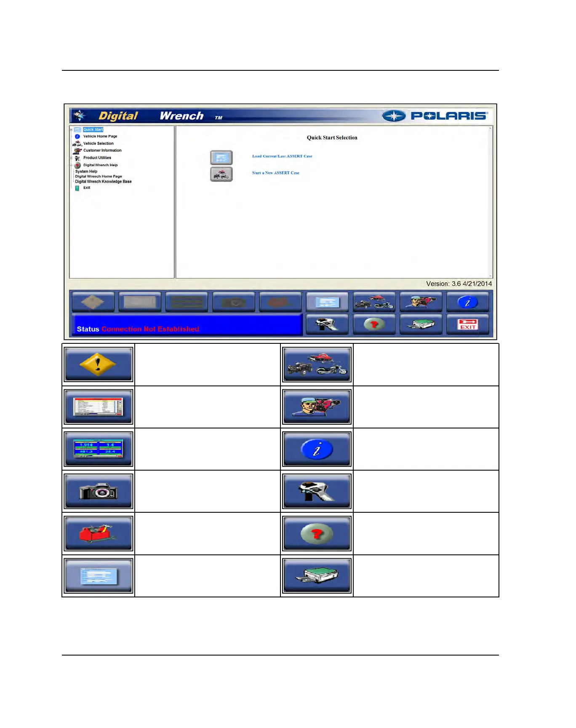
Task: Click the dimmed camera toolbar button
Action: (x=234, y=302)
